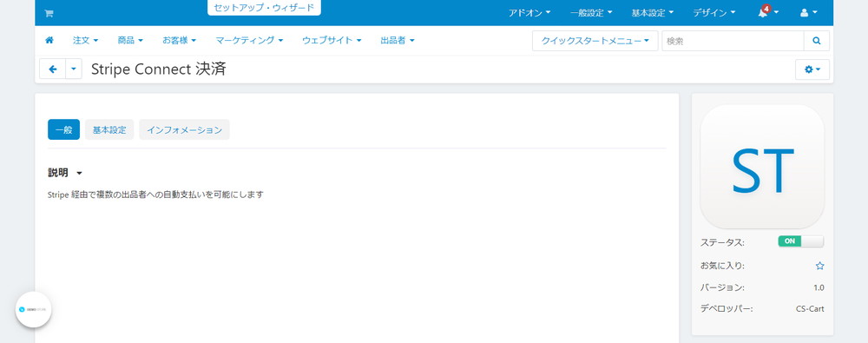Click the ステータス label
This screenshot has width=868, height=343.
tap(722, 242)
